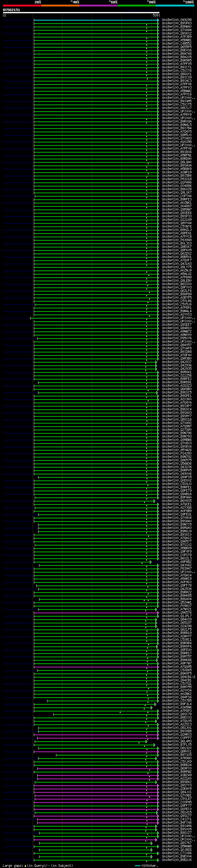Select the label UniRef100_O22256

tap(177, 375)
